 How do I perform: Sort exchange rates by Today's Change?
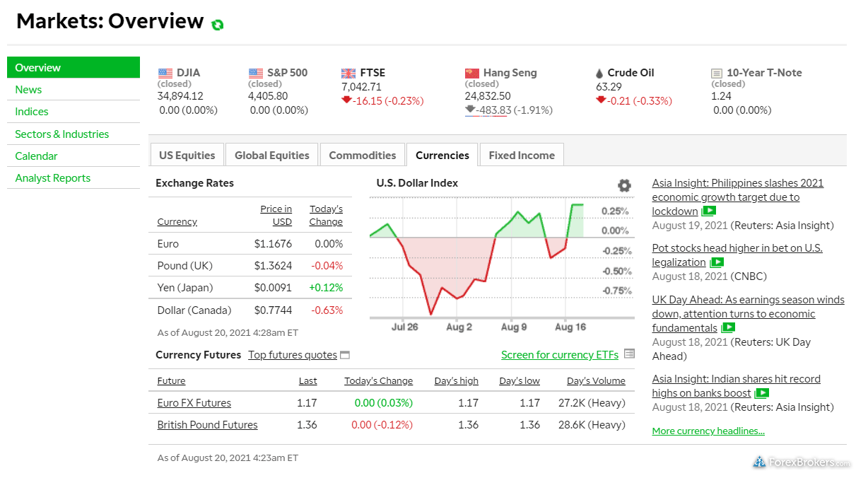pos(326,215)
